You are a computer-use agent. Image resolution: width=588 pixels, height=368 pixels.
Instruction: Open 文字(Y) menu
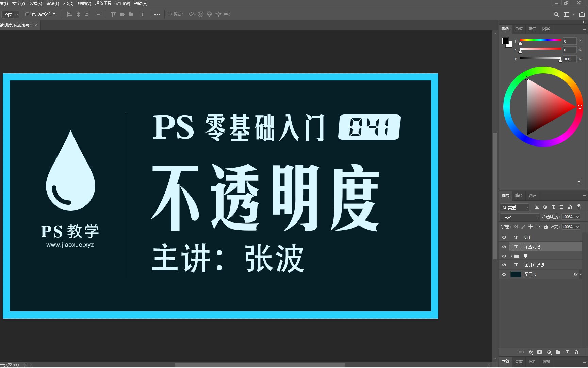tap(18, 4)
